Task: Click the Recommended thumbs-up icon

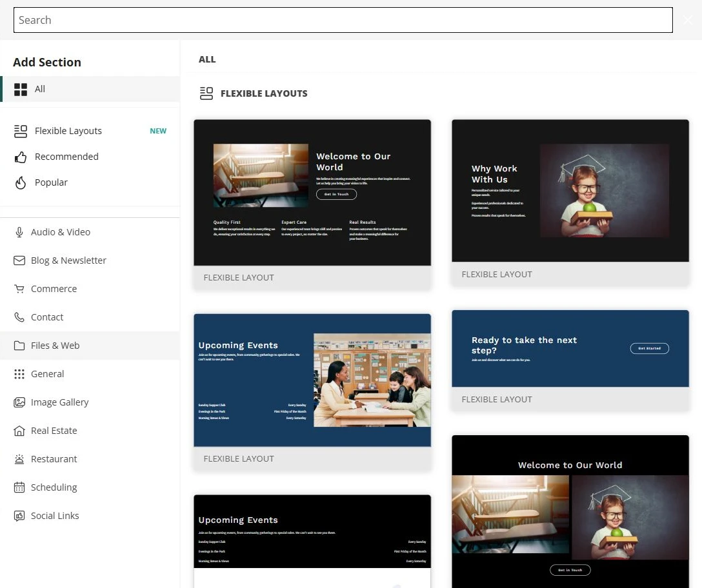Action: (x=20, y=157)
